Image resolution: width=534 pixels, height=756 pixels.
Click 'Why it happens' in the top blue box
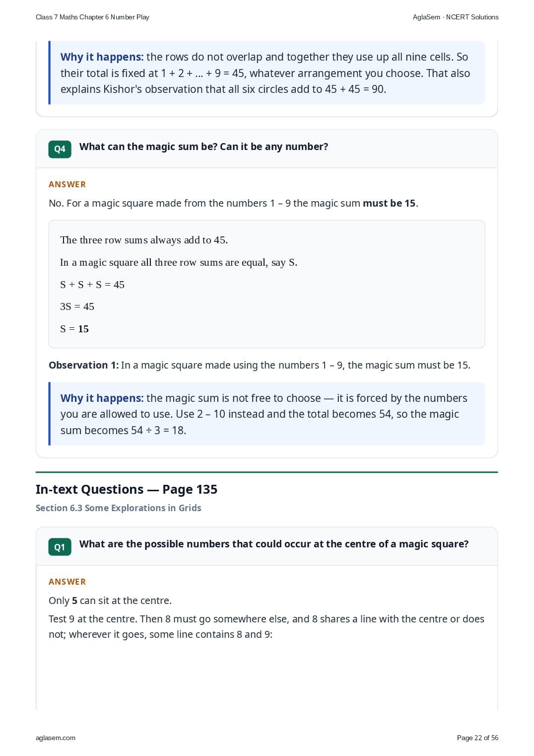coord(102,57)
